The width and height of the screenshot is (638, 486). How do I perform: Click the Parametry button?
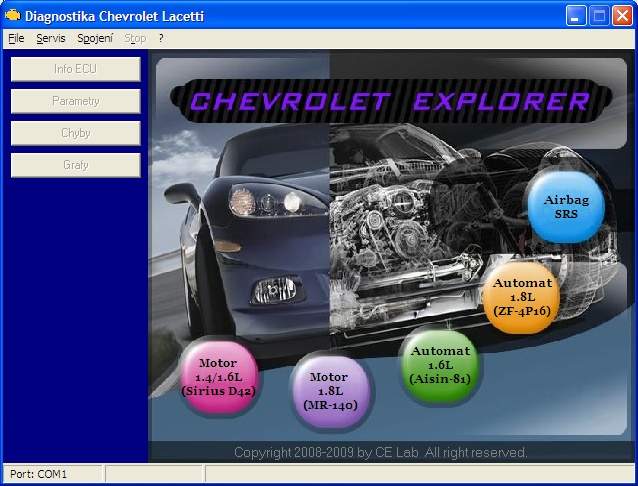[76, 101]
